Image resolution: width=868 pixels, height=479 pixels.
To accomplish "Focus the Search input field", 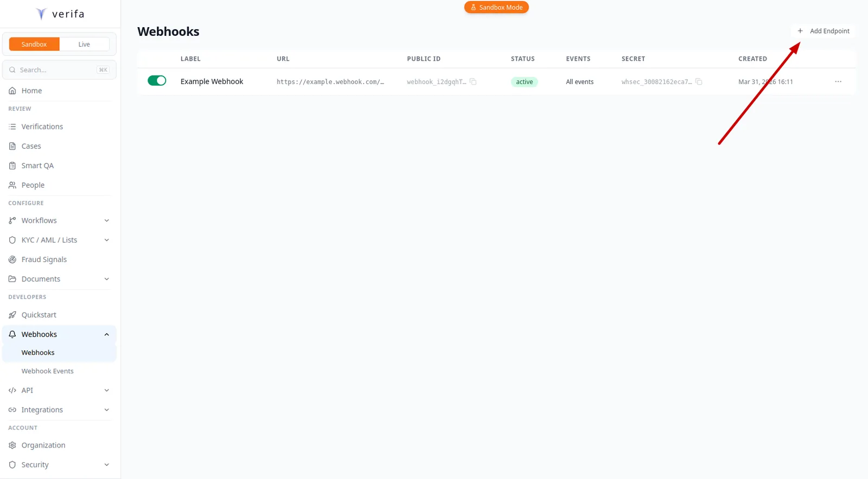I will point(59,70).
